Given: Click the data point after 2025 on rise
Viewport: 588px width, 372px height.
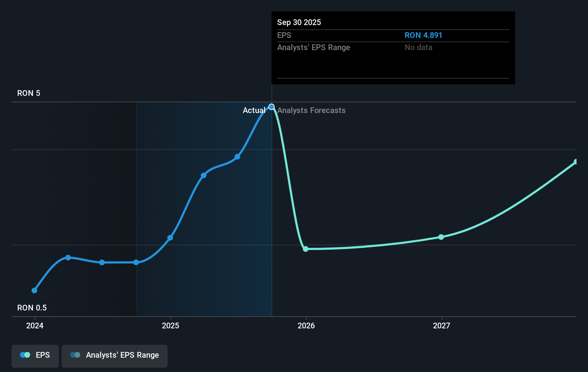Looking at the screenshot, I should tap(203, 175).
